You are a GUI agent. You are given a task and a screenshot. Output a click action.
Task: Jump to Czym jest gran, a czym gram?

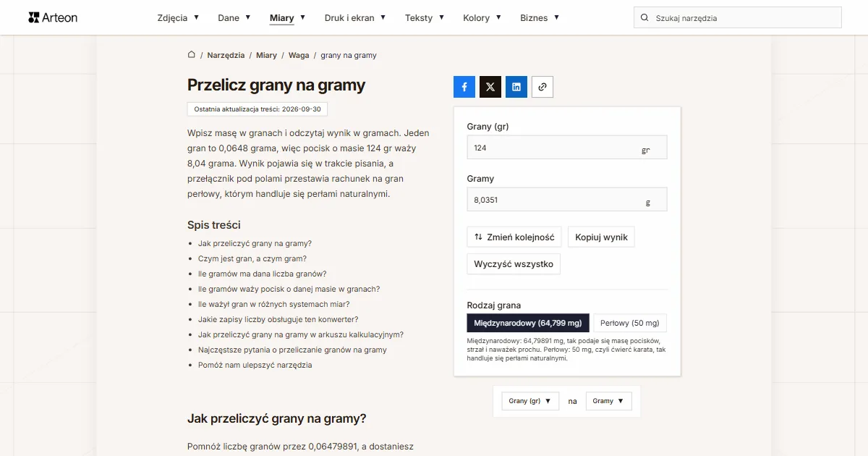coord(252,258)
